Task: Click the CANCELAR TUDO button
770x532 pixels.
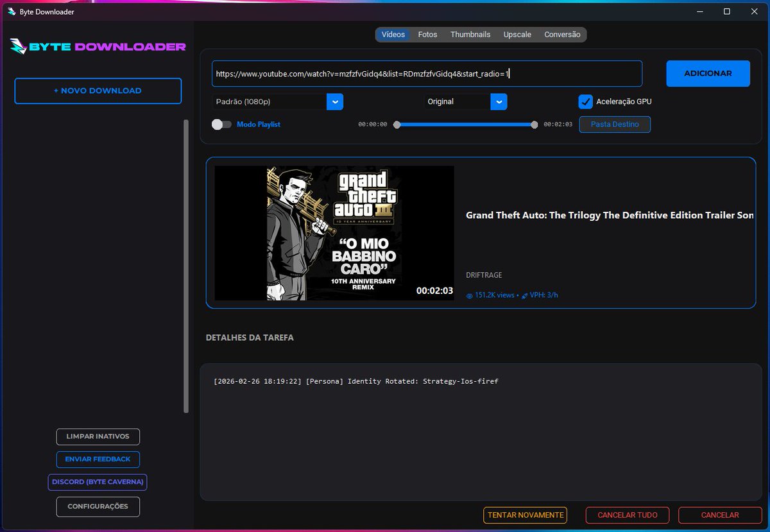Action: (x=628, y=515)
